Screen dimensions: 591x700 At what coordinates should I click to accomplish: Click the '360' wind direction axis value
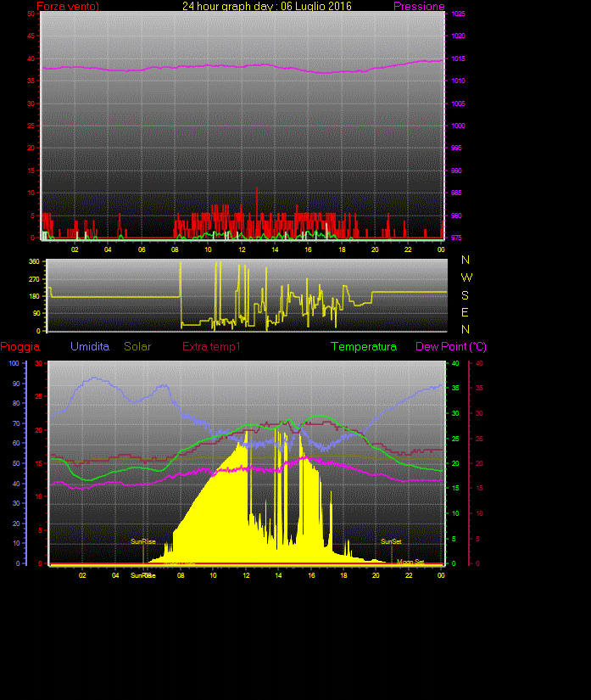click(34, 261)
